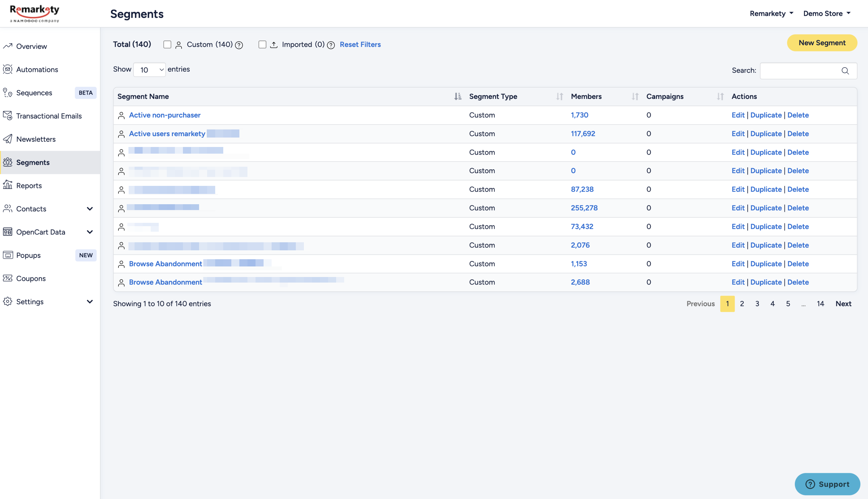Click help icon next to Custom (140)
868x499 pixels.
tap(239, 45)
